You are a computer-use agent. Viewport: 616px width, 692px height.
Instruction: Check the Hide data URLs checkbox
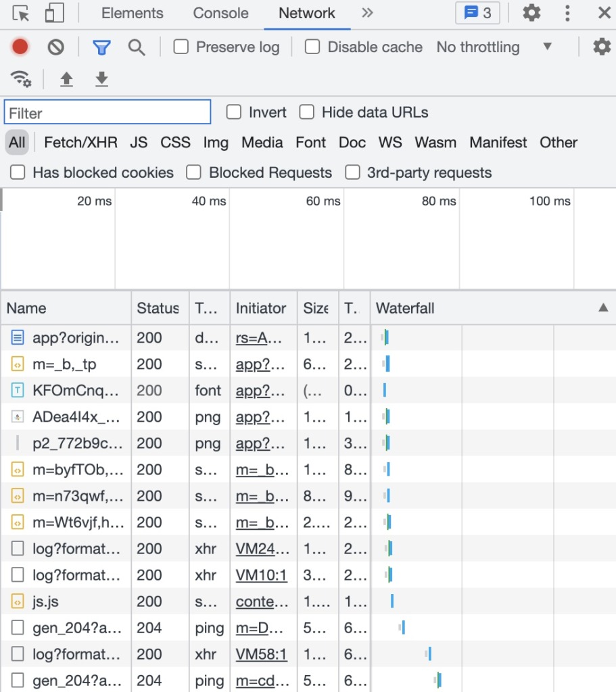pyautogui.click(x=306, y=112)
